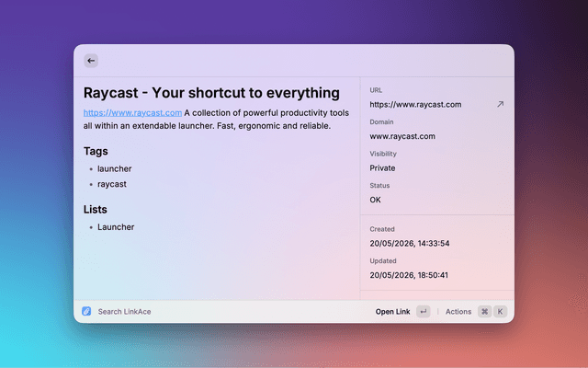Click the Return key icon beside Open Link
Image resolution: width=588 pixels, height=368 pixels.
click(423, 311)
